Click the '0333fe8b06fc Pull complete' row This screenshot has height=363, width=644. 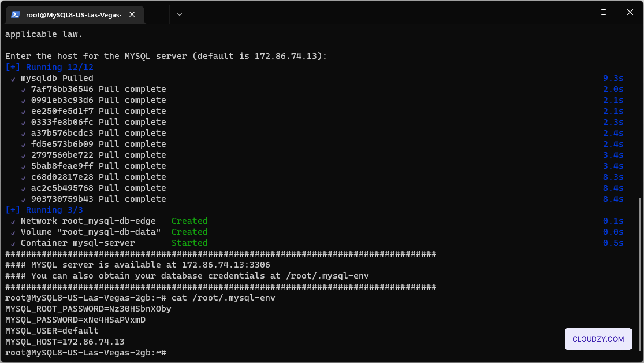(98, 122)
